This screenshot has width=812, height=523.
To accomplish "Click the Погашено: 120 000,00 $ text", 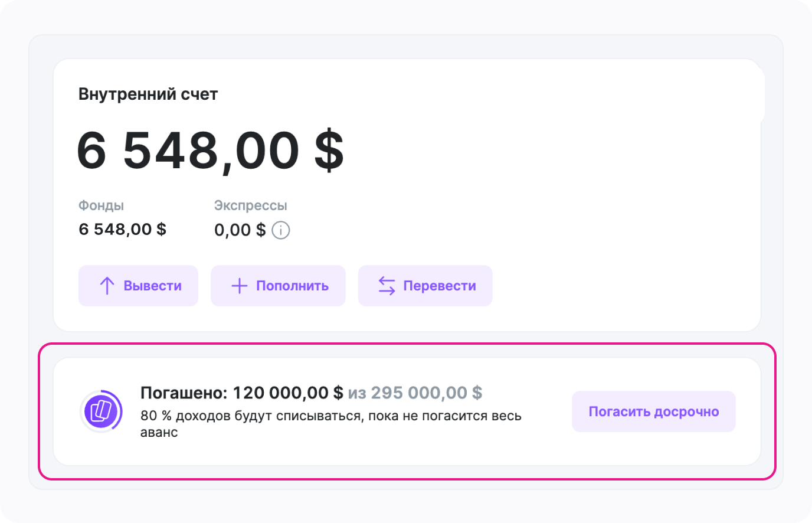I will pos(241,393).
